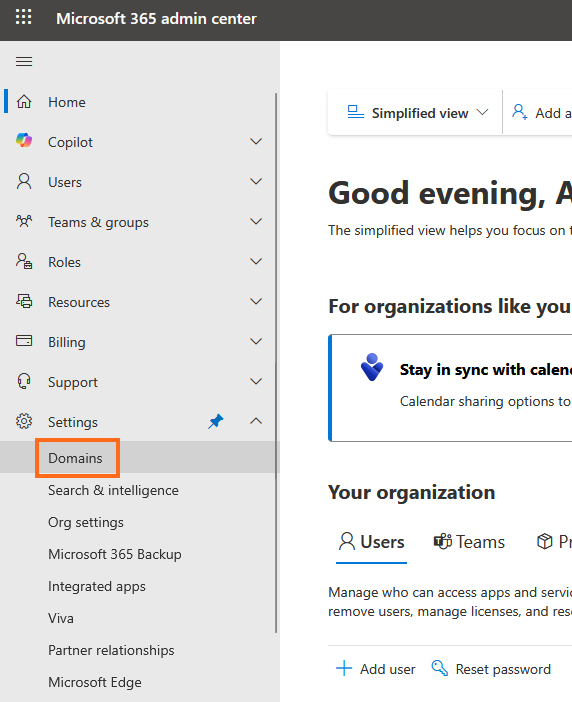
Task: Click the Teams & groups label
Action: [98, 222]
